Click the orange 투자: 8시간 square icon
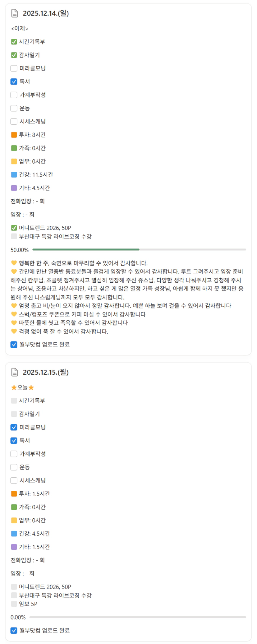This screenshot has width=257, height=644. (x=14, y=135)
